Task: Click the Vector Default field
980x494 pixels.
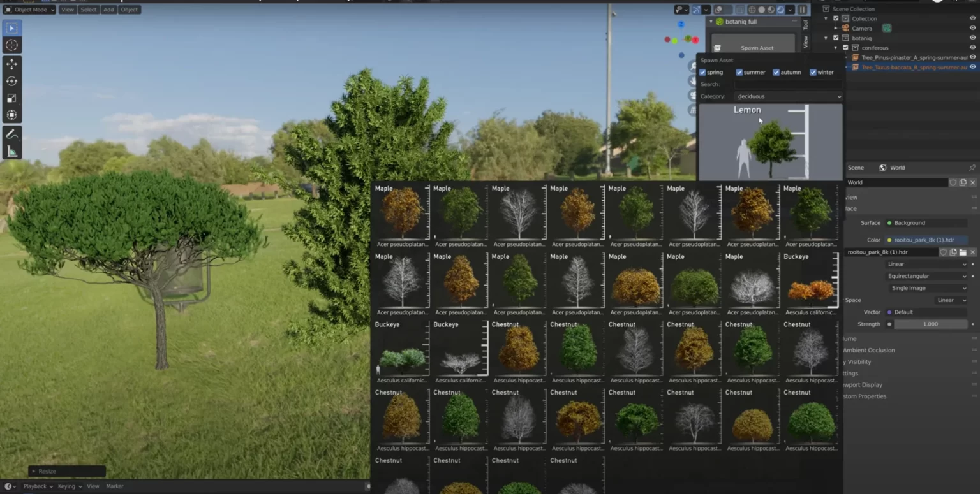Action: point(926,312)
